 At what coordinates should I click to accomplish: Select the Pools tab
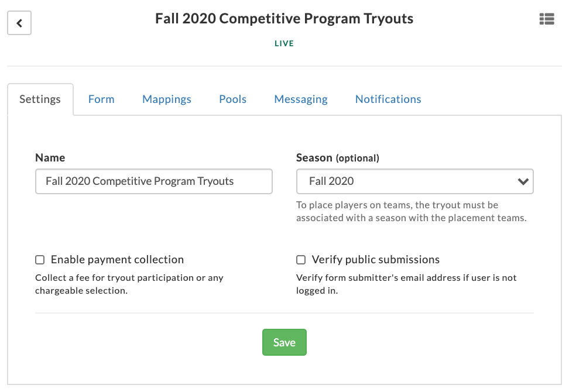[x=232, y=99]
